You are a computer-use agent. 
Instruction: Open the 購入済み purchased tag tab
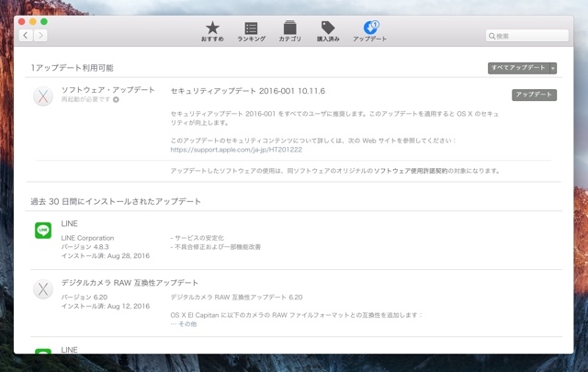coord(328,31)
